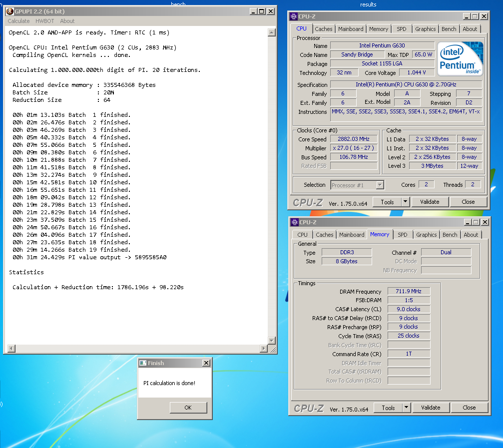
Task: Switch to Bench tab in upper CPU-Z
Action: pyautogui.click(x=449, y=29)
